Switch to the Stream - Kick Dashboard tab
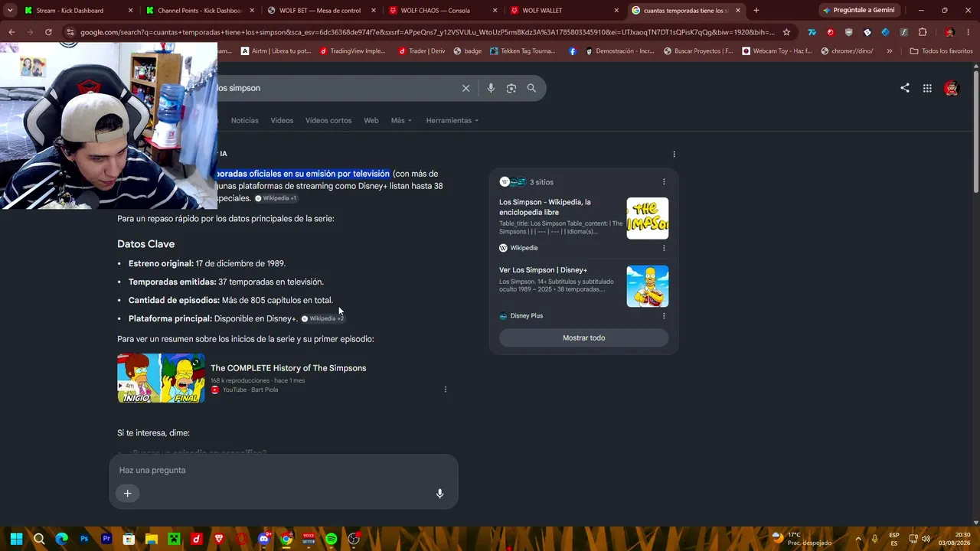 [x=78, y=11]
